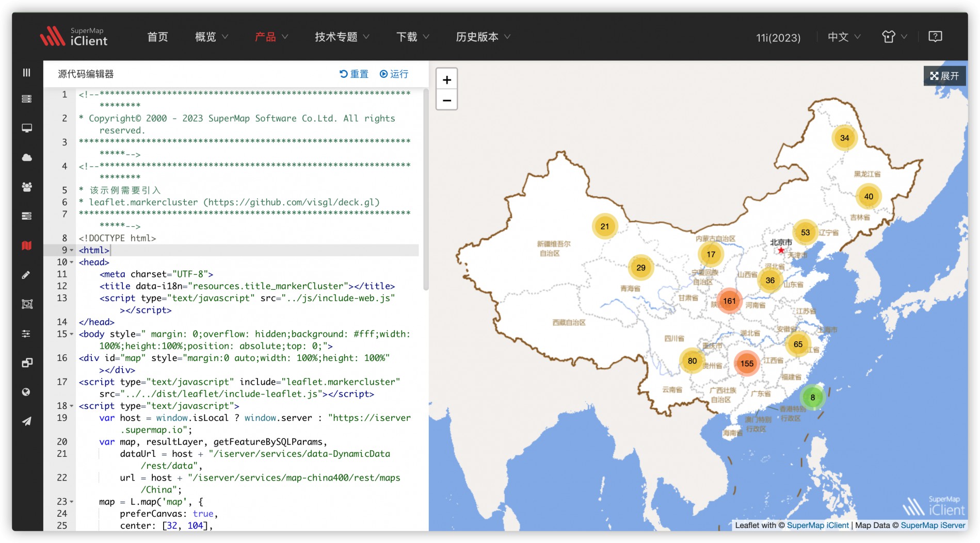Click the cluster marker labeled 21
980x543 pixels.
(x=605, y=226)
